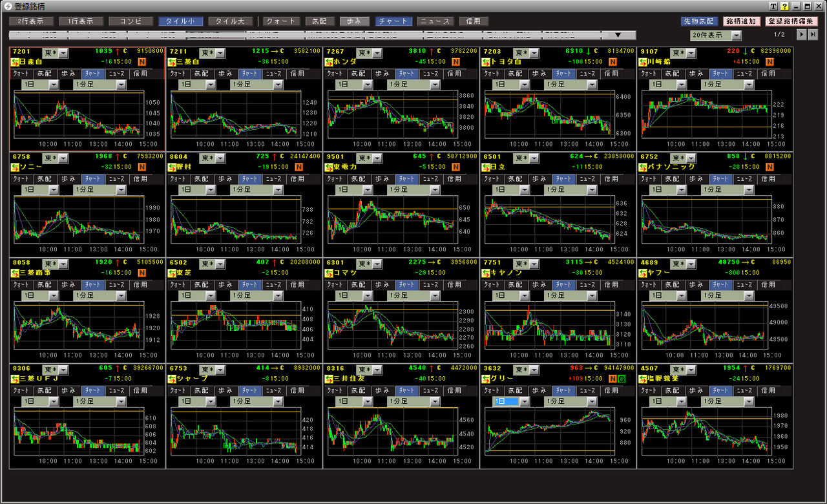Screen dimensions: 827x504
Task: Click the green G icon on グリー tile
Action: [x=622, y=379]
